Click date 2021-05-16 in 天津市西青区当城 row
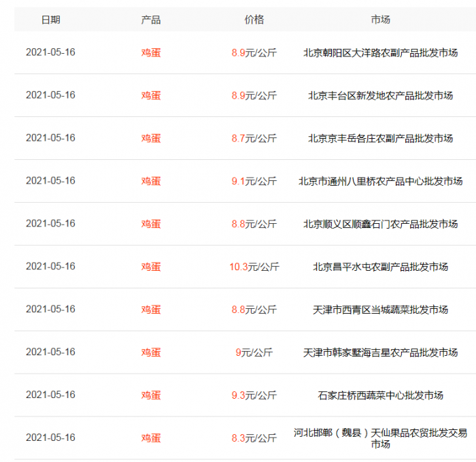Image resolution: width=476 pixels, height=462 pixels. pyautogui.click(x=50, y=309)
